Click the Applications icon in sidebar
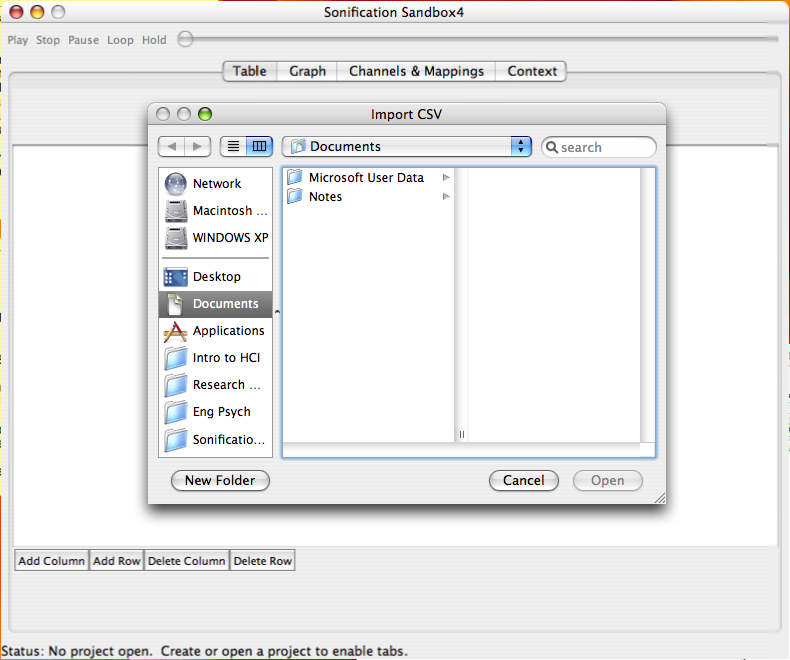This screenshot has width=790, height=660. coord(175,332)
